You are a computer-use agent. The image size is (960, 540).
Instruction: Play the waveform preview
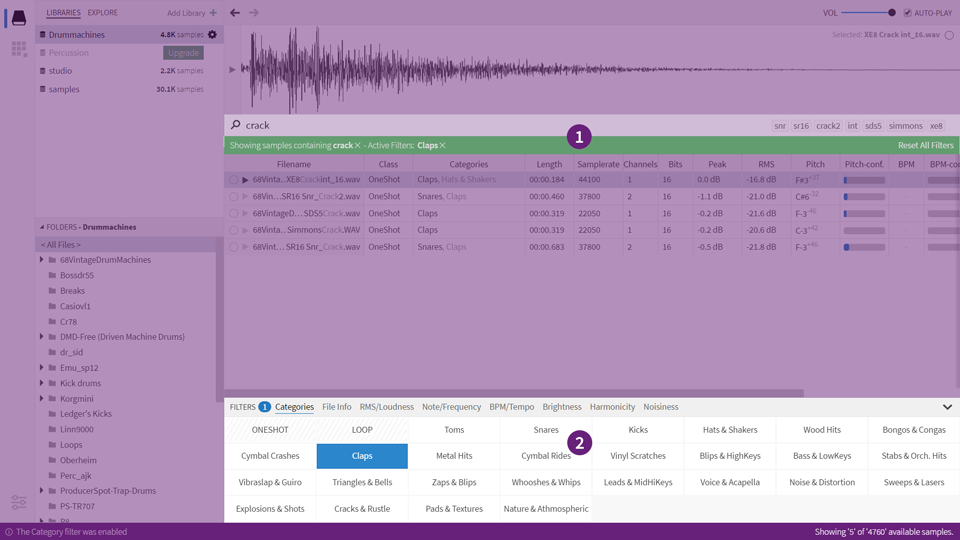[233, 70]
